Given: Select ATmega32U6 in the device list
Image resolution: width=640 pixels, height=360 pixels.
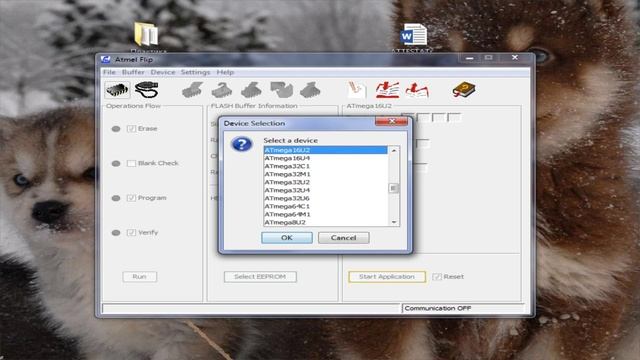Looking at the screenshot, I should [x=325, y=198].
